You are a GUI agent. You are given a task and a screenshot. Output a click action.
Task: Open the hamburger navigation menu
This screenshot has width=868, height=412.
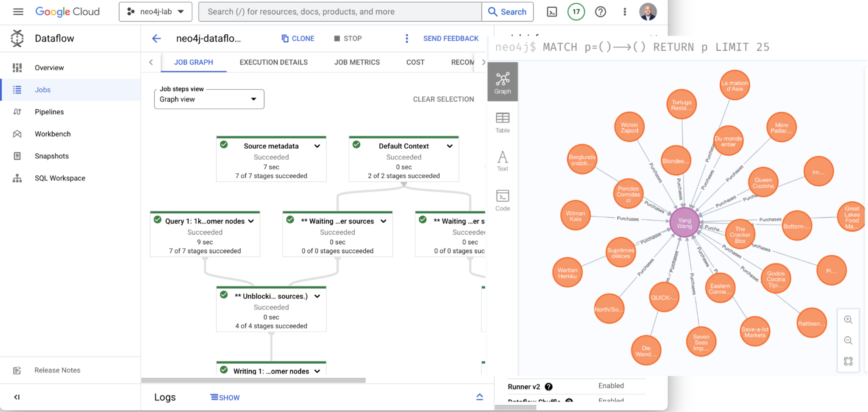coord(18,11)
